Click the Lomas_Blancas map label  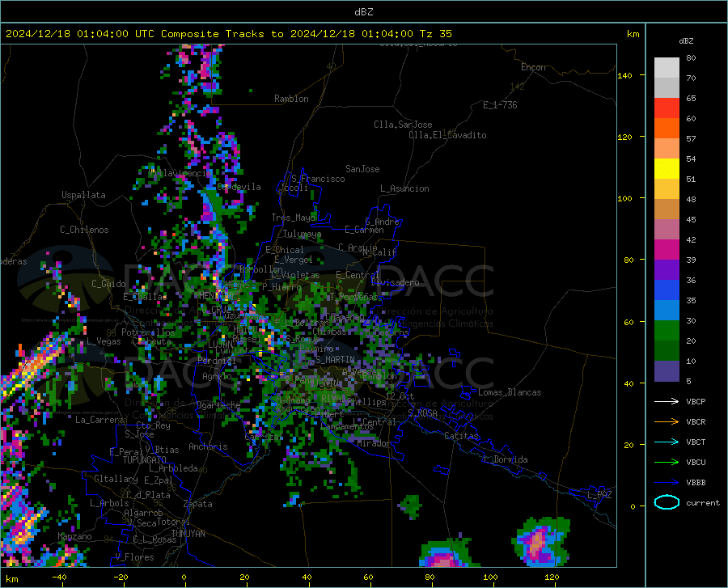click(510, 392)
